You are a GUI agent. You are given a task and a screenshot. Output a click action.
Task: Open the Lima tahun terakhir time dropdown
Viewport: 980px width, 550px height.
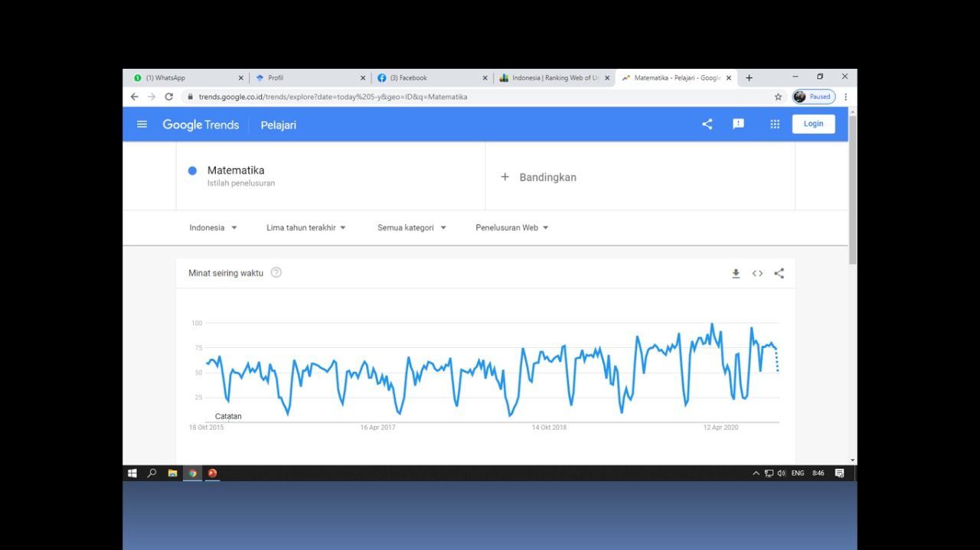[x=306, y=227]
